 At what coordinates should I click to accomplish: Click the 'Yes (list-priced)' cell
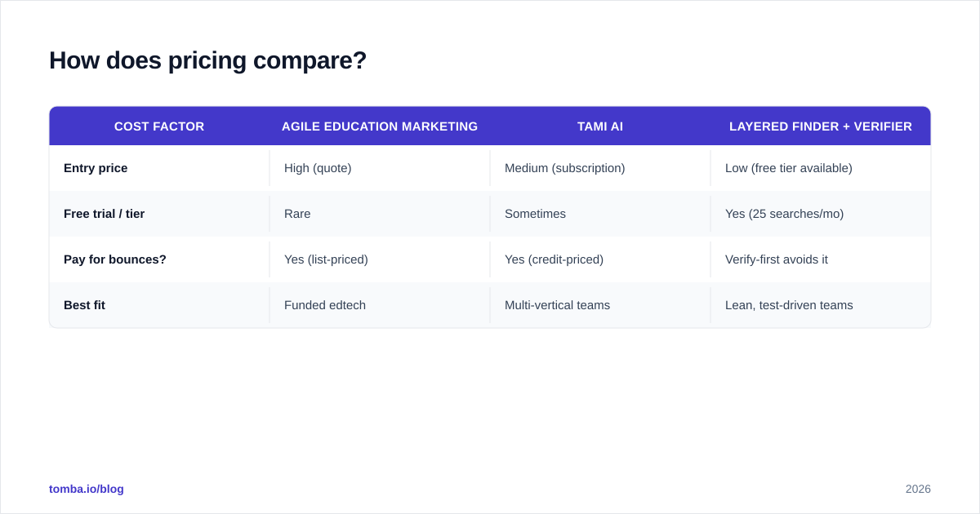[x=326, y=259]
